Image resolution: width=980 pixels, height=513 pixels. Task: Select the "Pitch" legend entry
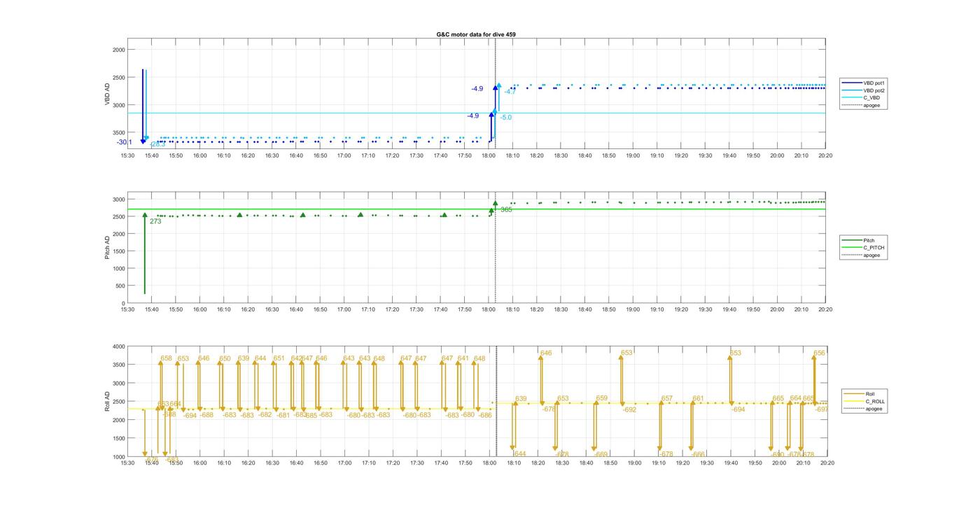pos(859,240)
